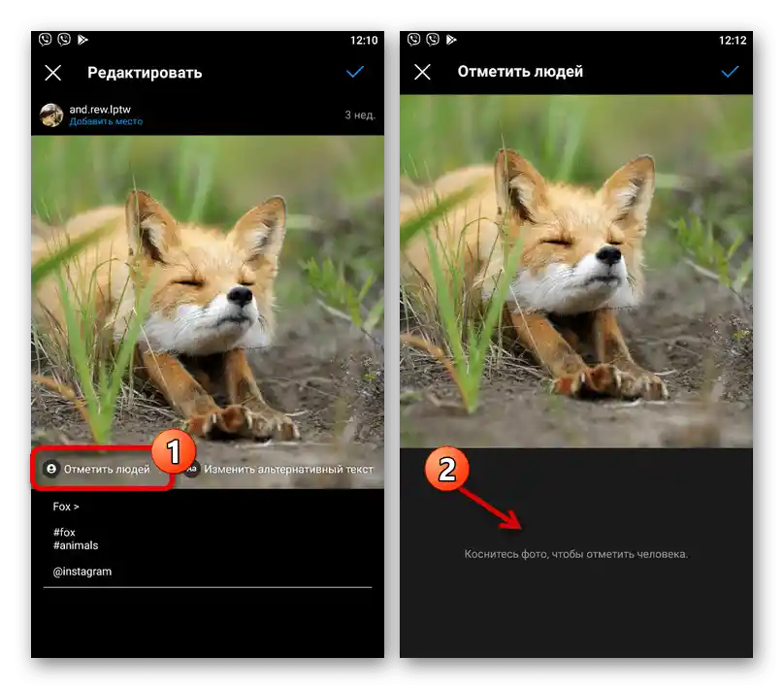The width and height of the screenshot is (784, 689).
Task: Tap Отметить людей button on photo
Action: point(99,469)
